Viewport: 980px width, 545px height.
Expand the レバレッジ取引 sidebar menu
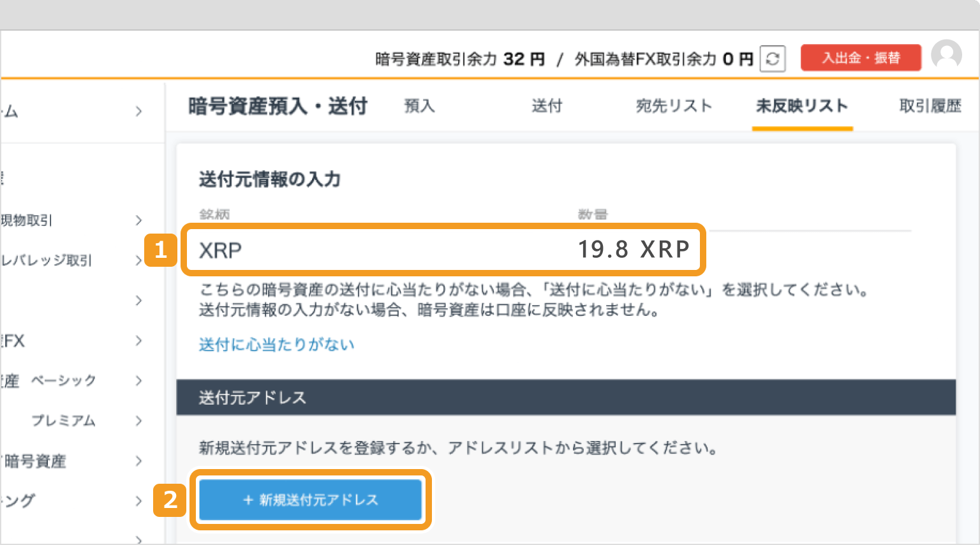[139, 260]
